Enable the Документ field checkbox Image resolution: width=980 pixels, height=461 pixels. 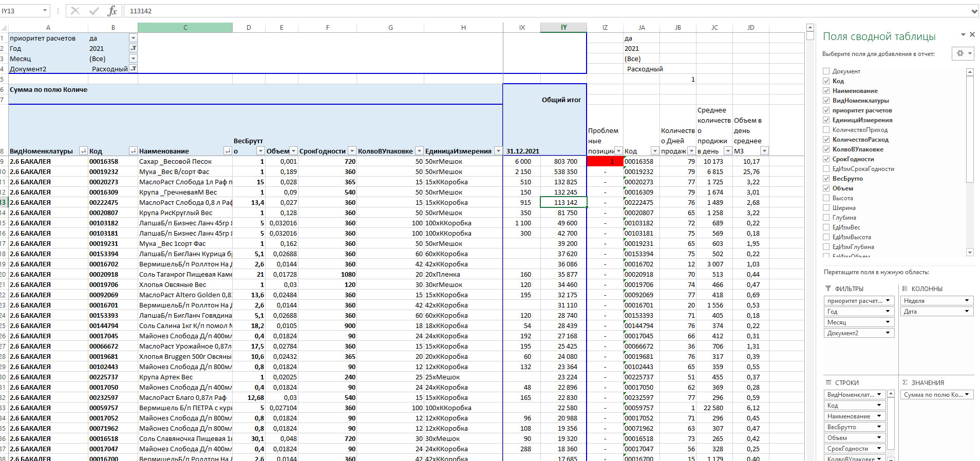(x=826, y=71)
